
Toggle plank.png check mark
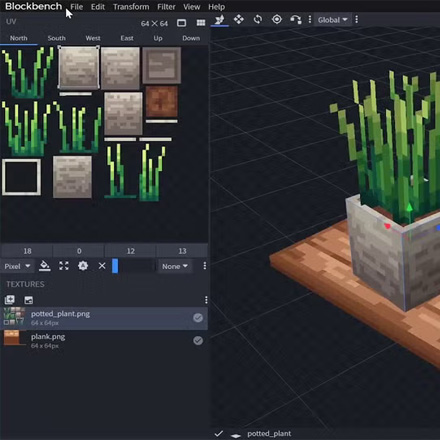[x=198, y=341]
